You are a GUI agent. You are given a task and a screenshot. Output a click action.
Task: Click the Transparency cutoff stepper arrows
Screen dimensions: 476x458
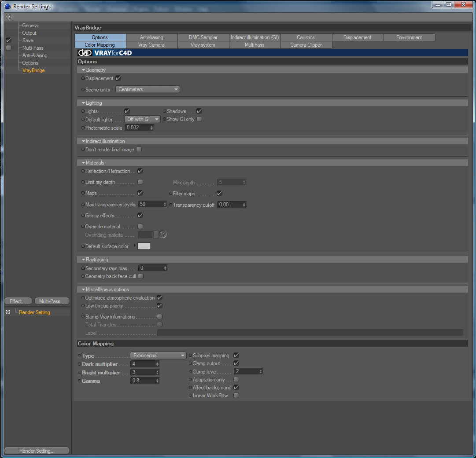tap(244, 205)
